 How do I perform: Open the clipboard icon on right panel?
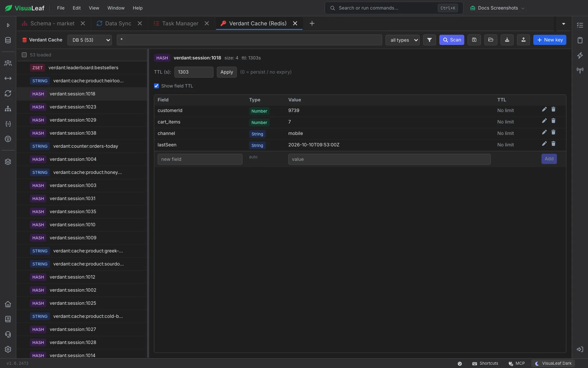coord(580,40)
